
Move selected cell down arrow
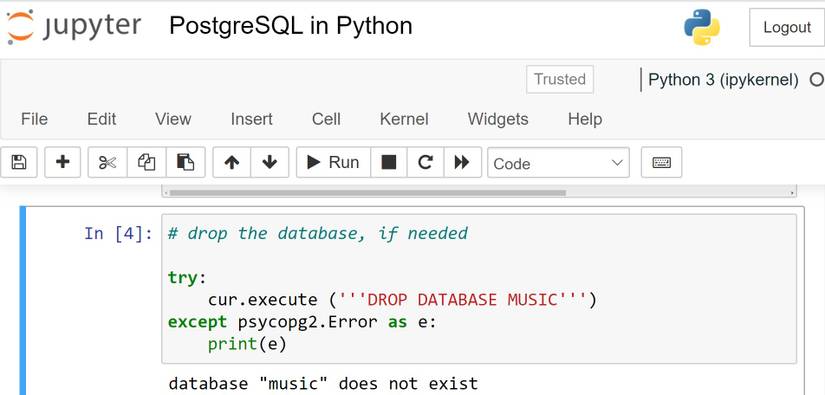tap(269, 163)
